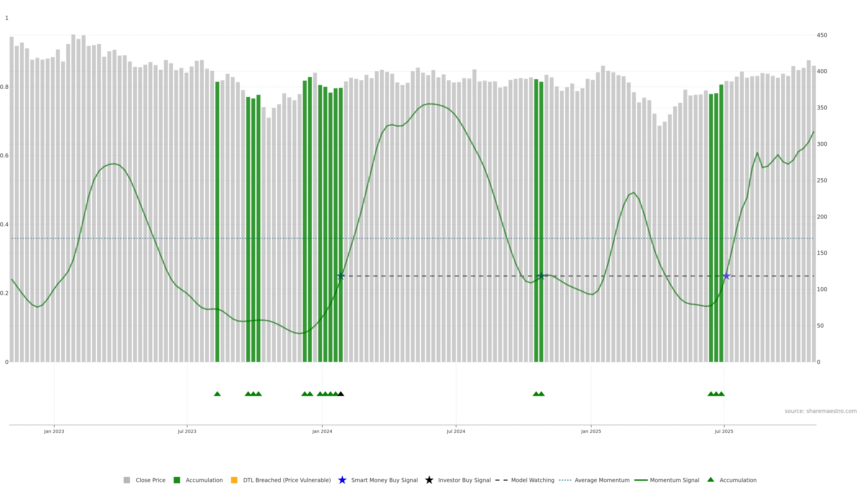
Task: Click the Model Watching legend text
Action: [x=532, y=480]
